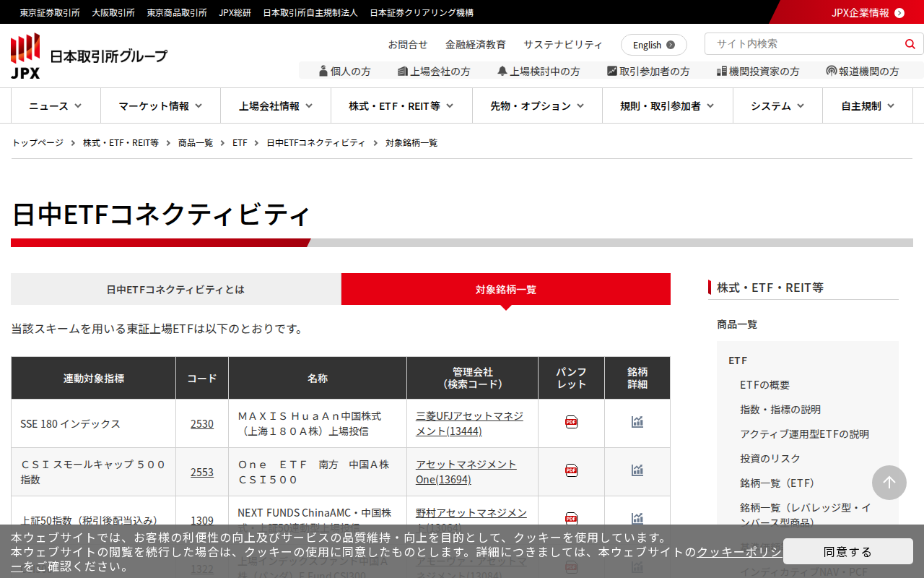Expand the 株式・ETF・REIT等 menu
This screenshot has width=924, height=578.
401,105
